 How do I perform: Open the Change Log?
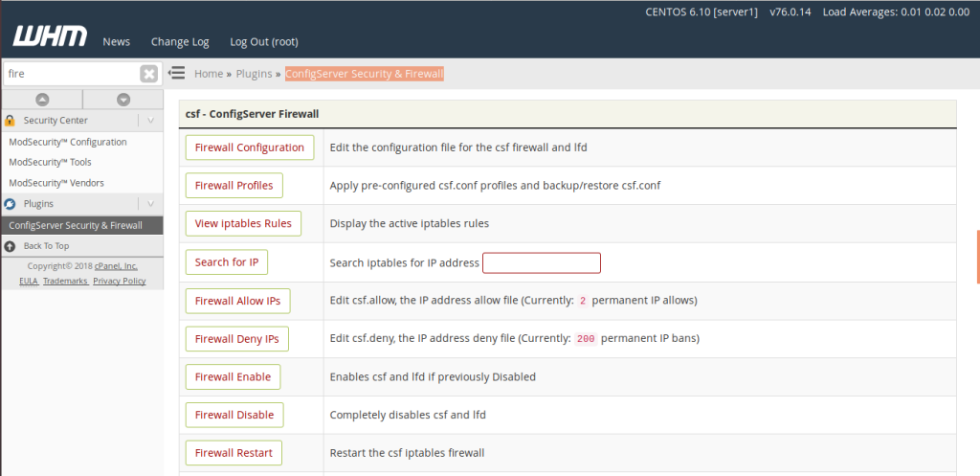[180, 42]
